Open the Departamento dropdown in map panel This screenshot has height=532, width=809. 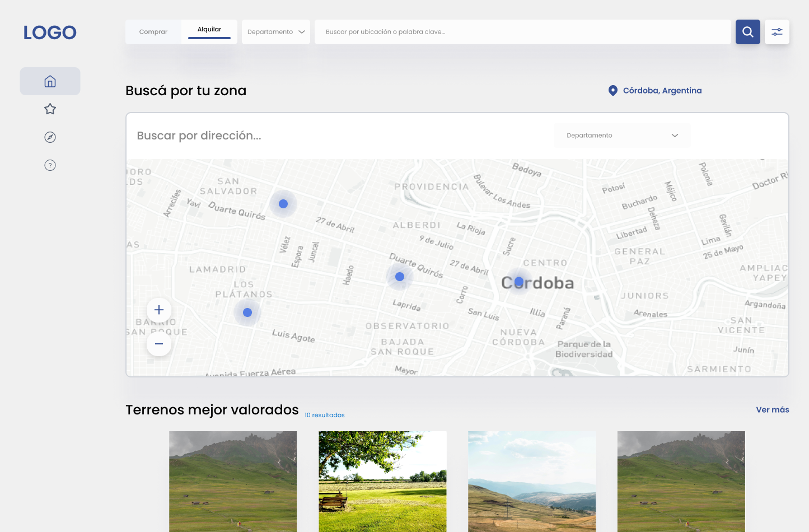click(x=622, y=136)
